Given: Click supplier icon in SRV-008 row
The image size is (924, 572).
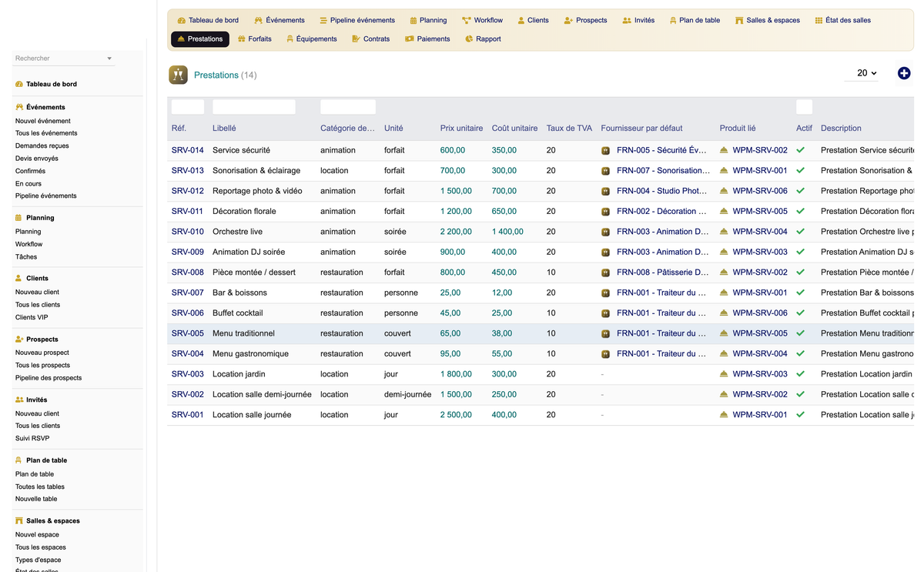Looking at the screenshot, I should pos(606,273).
